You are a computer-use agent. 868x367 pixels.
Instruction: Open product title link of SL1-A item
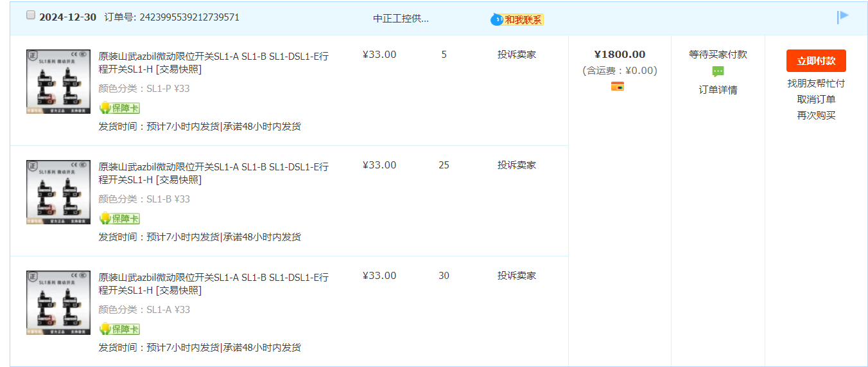pyautogui.click(x=213, y=284)
